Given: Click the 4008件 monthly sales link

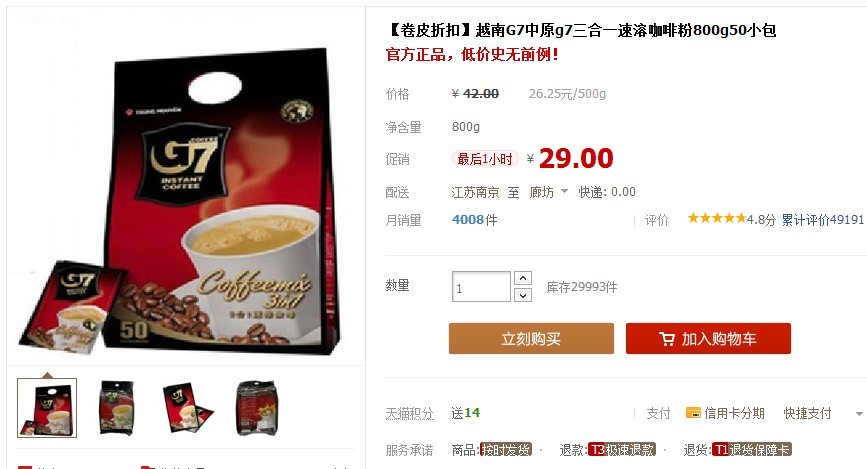Looking at the screenshot, I should click(x=474, y=220).
